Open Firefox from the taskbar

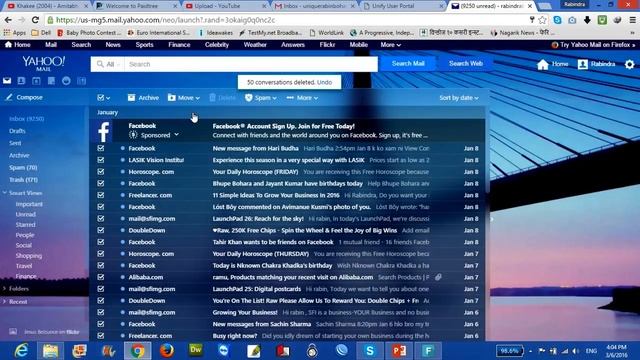(167, 351)
